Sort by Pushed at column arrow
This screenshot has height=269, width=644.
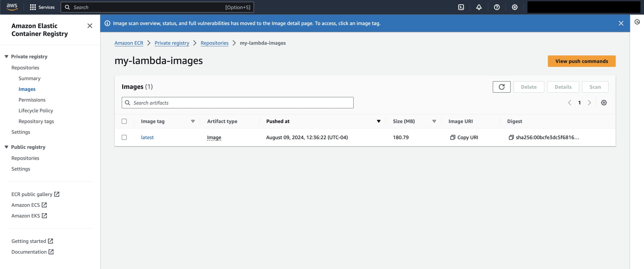click(x=378, y=121)
